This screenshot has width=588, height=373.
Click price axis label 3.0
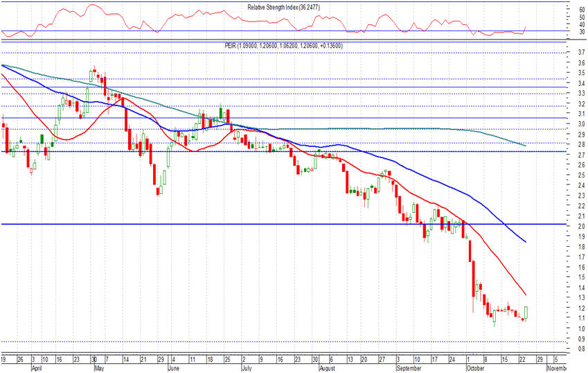(582, 124)
